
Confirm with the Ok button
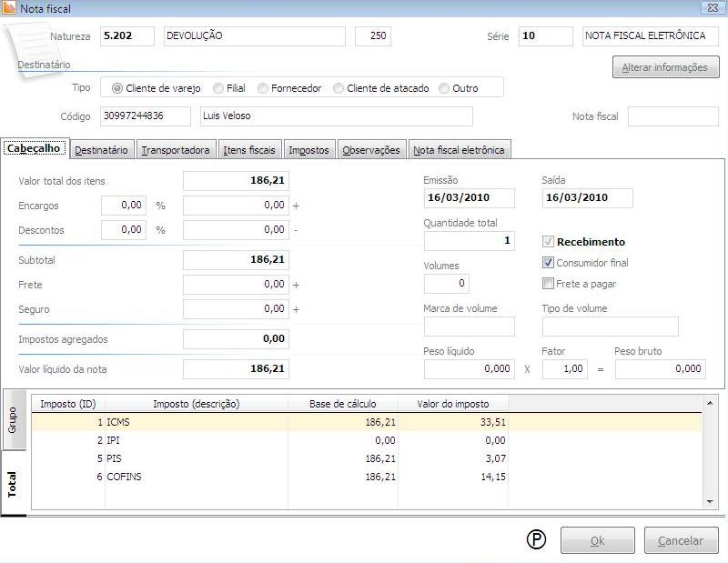click(x=597, y=540)
